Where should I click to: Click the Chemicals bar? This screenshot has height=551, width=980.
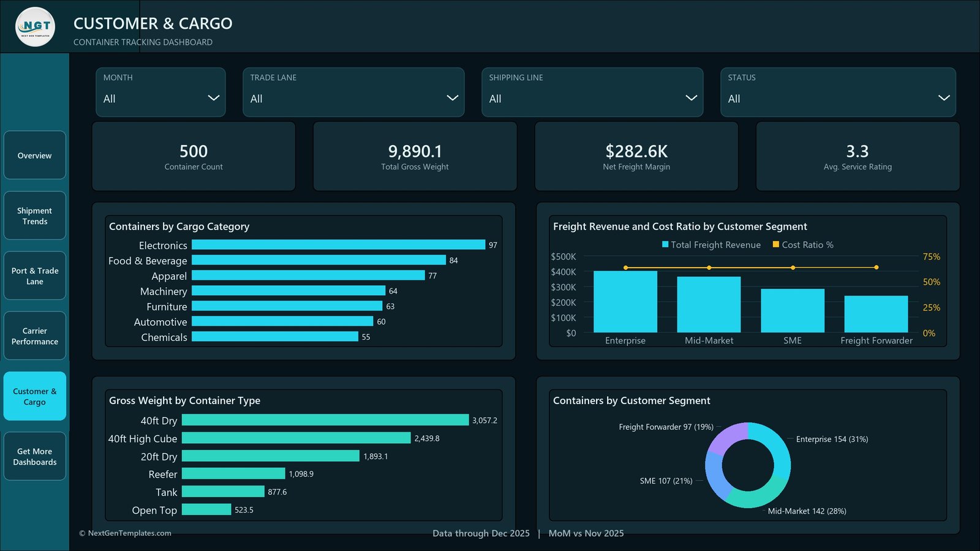[x=275, y=337]
